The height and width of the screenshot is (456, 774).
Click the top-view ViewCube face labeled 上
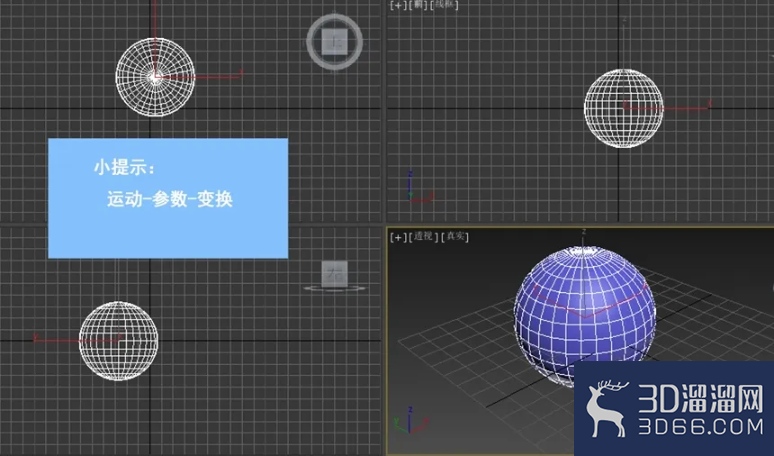335,41
